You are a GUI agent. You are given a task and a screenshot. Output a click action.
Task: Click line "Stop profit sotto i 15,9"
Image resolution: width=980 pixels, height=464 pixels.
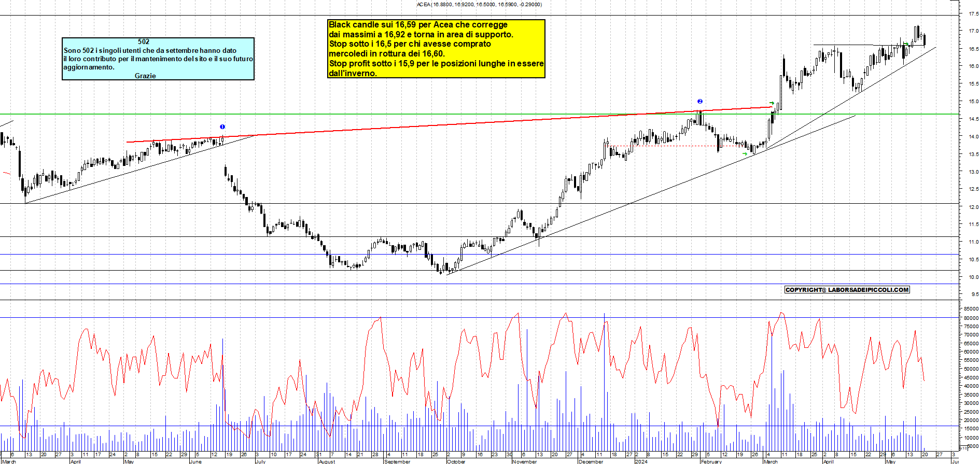(x=436, y=63)
